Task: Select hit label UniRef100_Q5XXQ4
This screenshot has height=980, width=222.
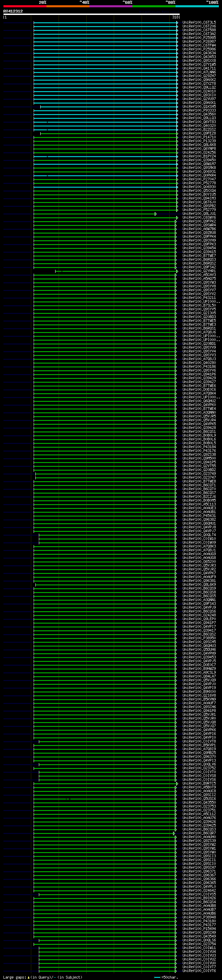Action: (x=199, y=191)
